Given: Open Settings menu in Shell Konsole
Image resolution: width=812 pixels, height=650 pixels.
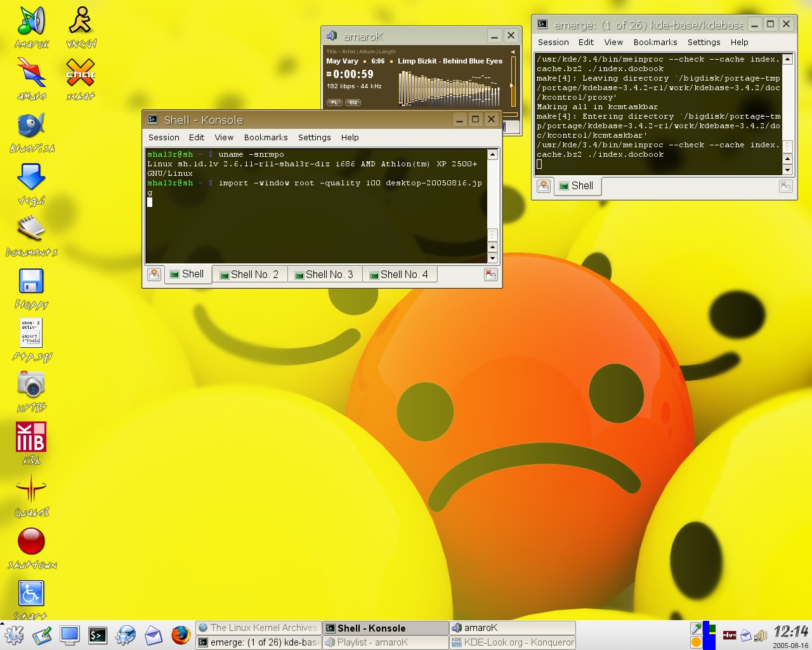Looking at the screenshot, I should point(315,137).
